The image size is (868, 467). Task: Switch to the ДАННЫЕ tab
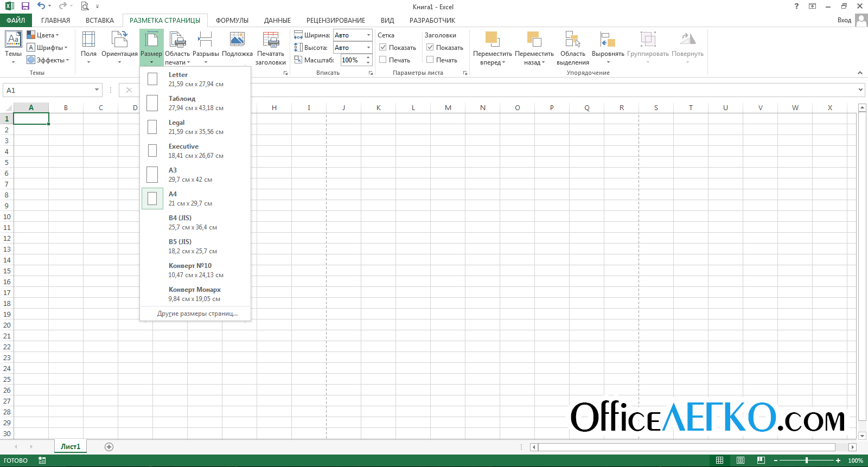(x=277, y=21)
